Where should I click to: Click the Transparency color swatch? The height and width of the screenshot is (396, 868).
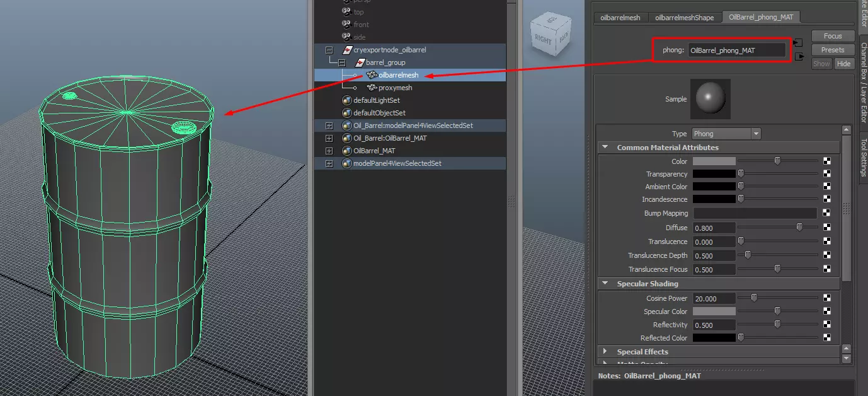pos(714,174)
